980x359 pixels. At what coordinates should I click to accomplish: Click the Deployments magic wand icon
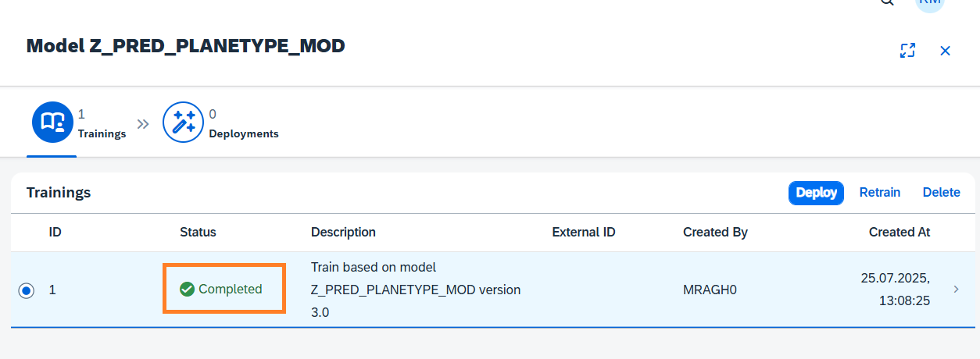coord(183,123)
